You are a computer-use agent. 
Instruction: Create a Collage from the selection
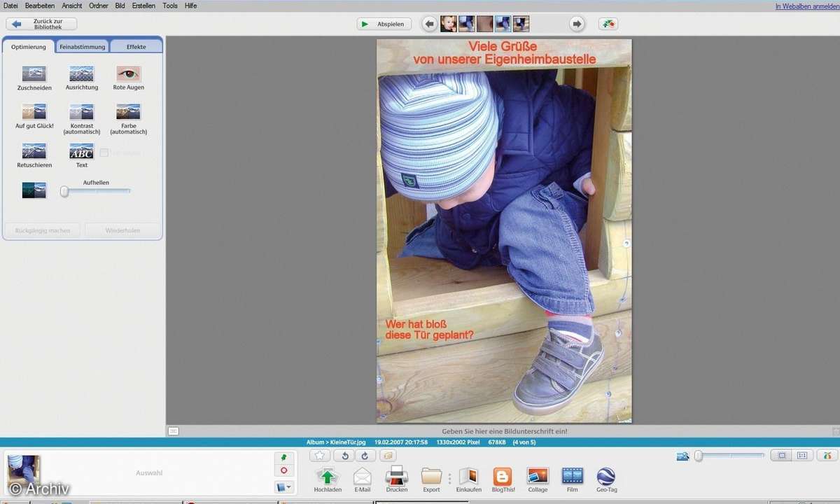[538, 477]
